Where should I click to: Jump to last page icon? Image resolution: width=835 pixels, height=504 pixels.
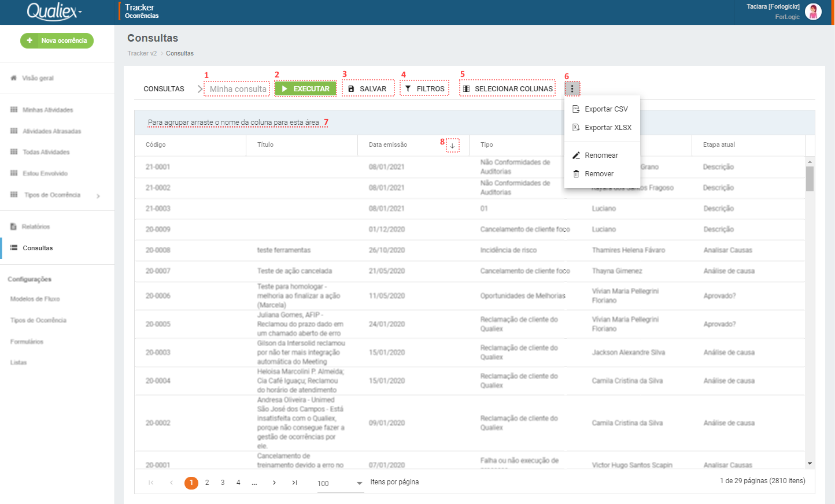pos(294,483)
